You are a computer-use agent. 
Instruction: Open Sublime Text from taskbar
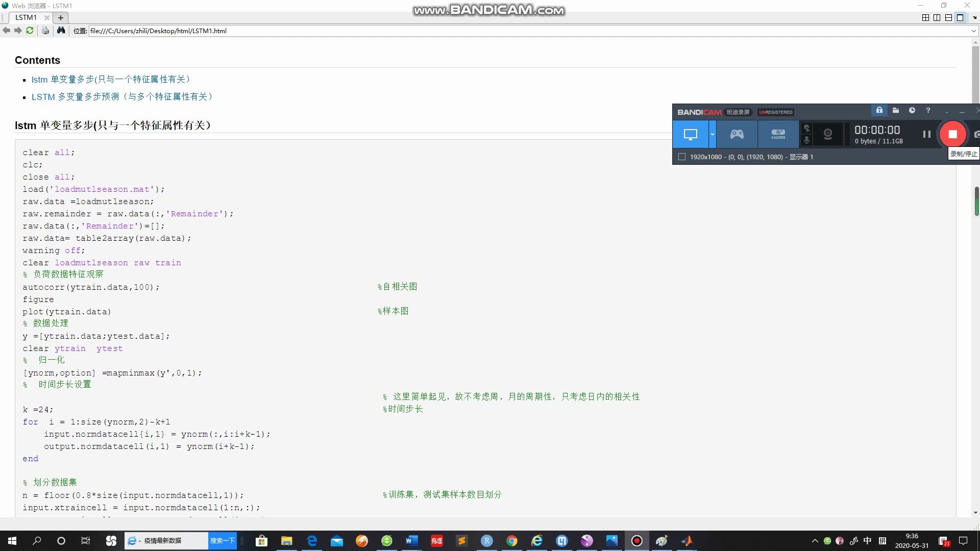tap(461, 541)
